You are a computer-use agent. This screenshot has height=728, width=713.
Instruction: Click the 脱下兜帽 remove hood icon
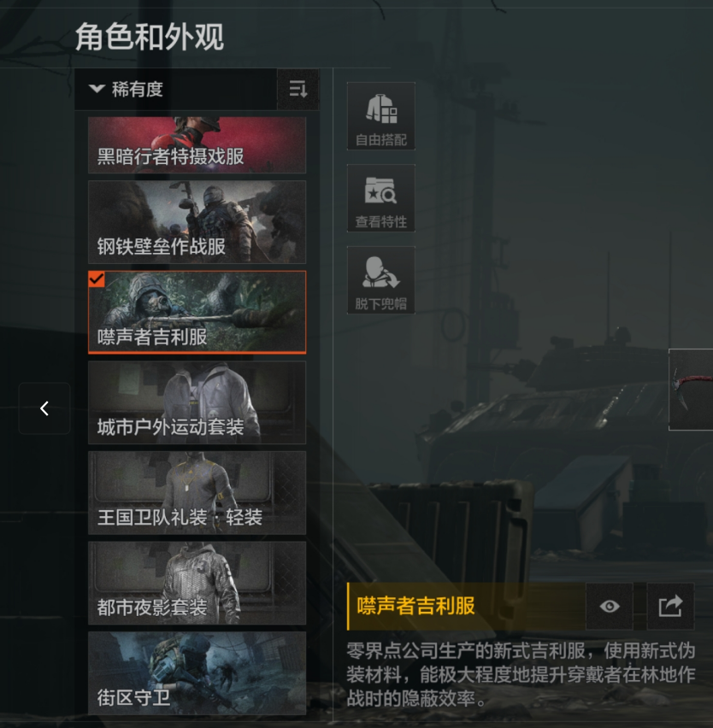[x=381, y=280]
